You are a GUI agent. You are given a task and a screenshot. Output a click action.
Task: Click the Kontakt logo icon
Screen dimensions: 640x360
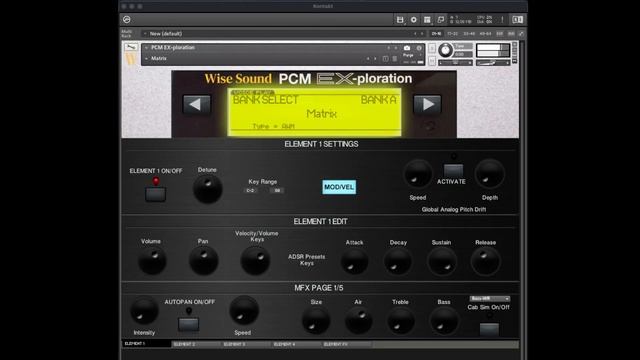point(127,20)
